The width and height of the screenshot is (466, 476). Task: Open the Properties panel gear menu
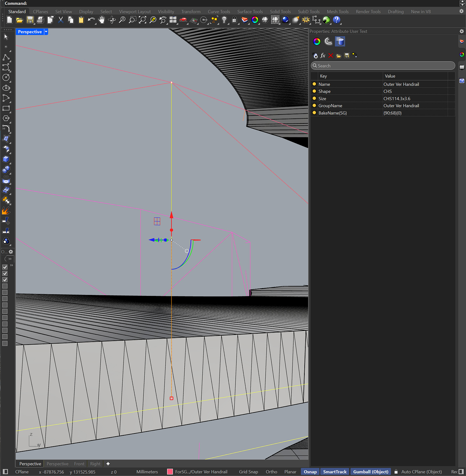(461, 31)
